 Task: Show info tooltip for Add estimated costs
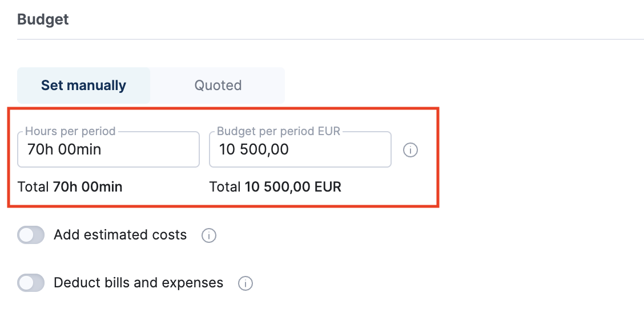[209, 235]
